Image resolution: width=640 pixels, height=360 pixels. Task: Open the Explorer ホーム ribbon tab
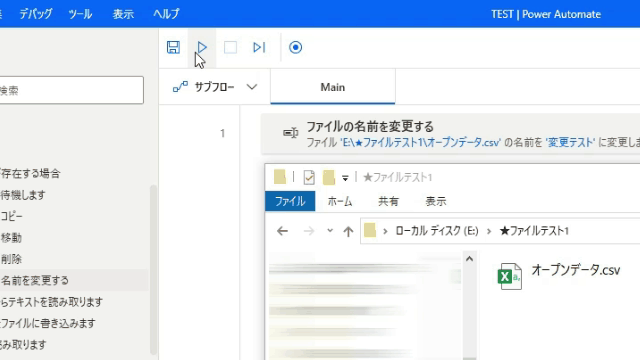point(340,201)
